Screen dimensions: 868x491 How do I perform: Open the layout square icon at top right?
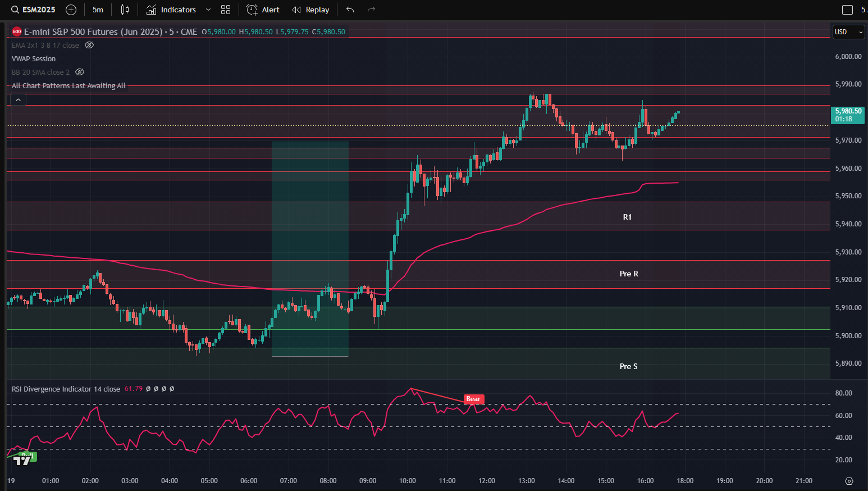click(x=848, y=10)
